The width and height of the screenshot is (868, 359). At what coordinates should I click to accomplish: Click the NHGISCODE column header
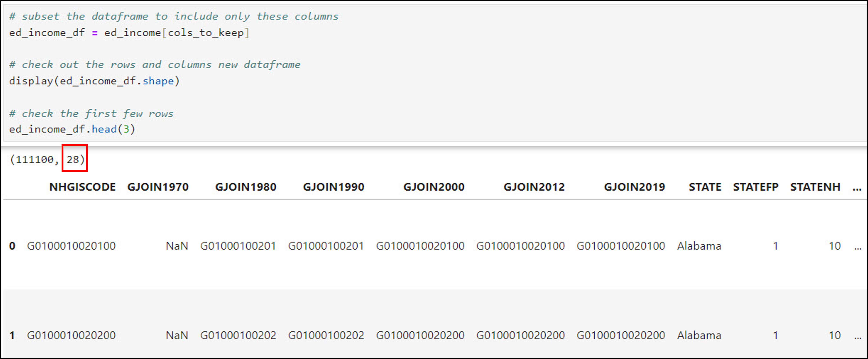(x=82, y=187)
